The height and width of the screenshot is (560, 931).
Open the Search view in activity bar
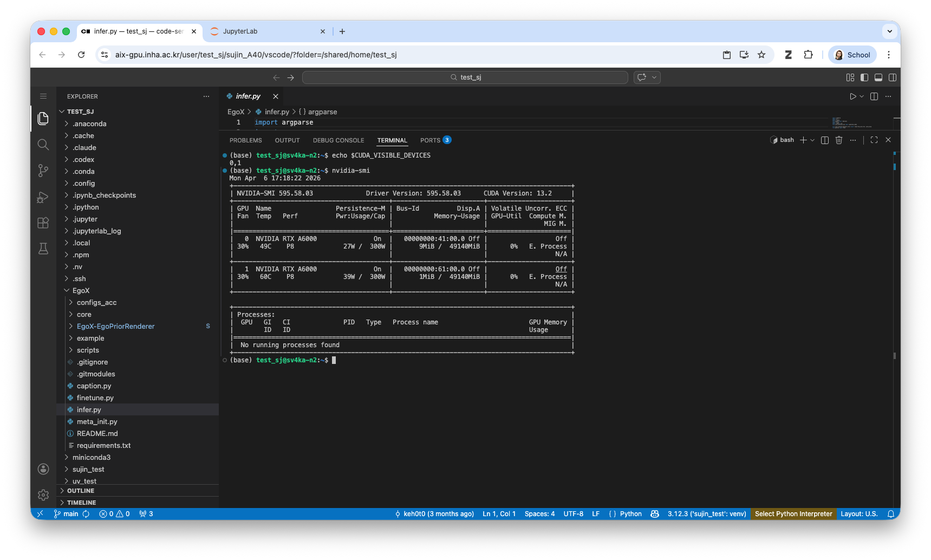(x=43, y=145)
